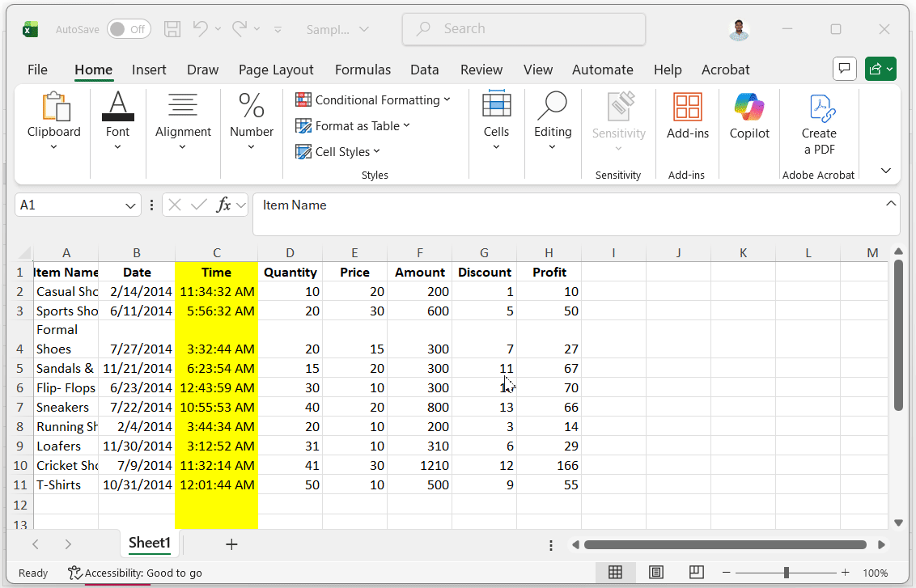Switch to Normal view in status bar
This screenshot has height=588, width=916.
615,572
